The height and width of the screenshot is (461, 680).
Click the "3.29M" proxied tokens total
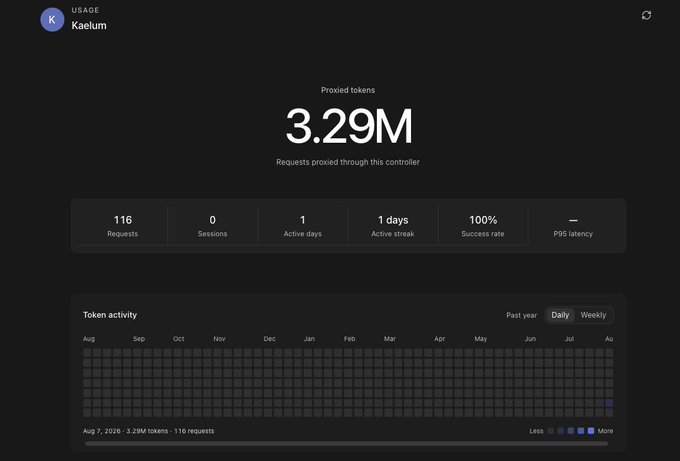pos(348,126)
